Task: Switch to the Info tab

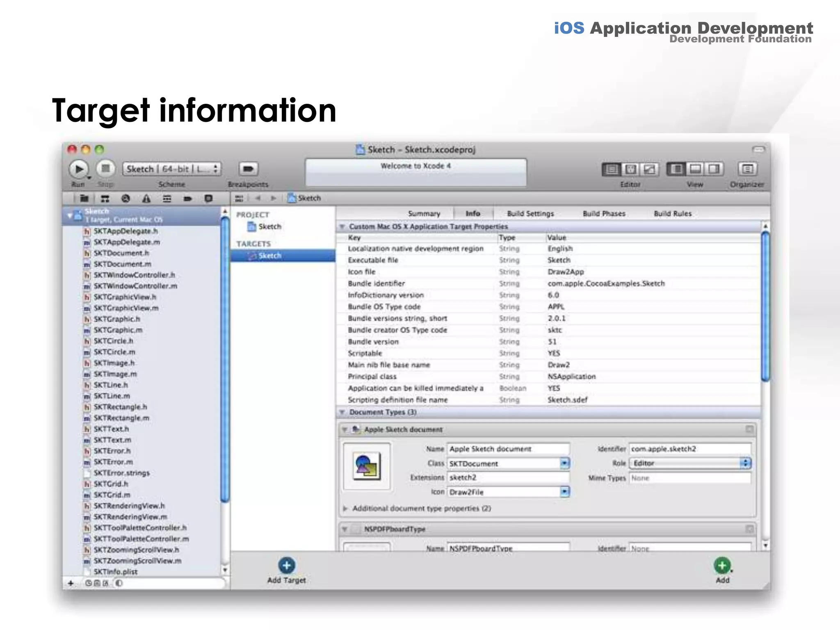Action: point(473,214)
